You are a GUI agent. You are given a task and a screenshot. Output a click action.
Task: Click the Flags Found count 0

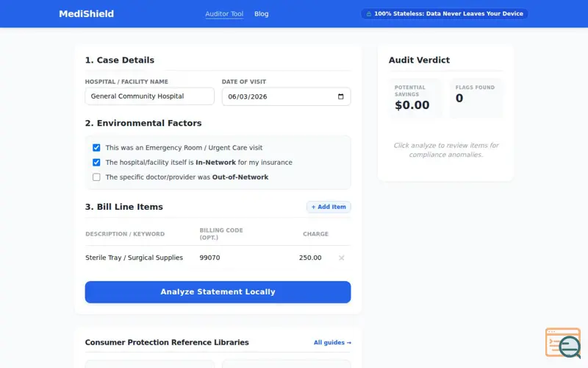[459, 98]
